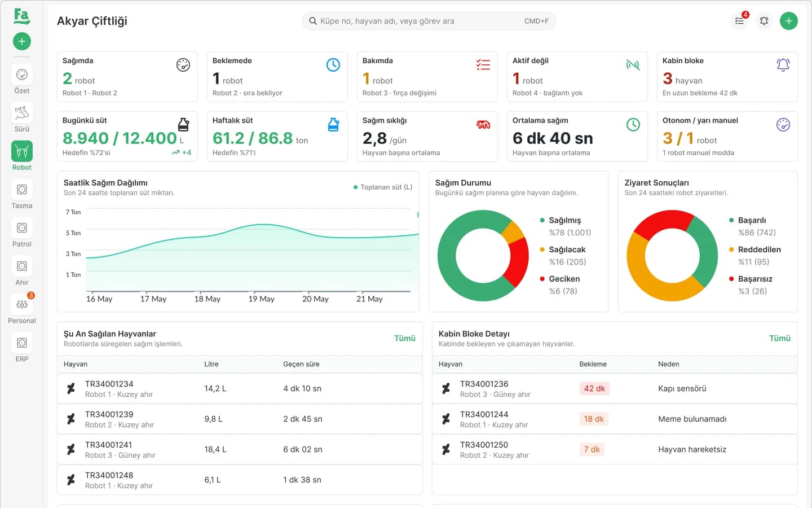Open Tümü link for Şu An Sağılan Hayvanlar
The height and width of the screenshot is (508, 812).
tap(405, 338)
